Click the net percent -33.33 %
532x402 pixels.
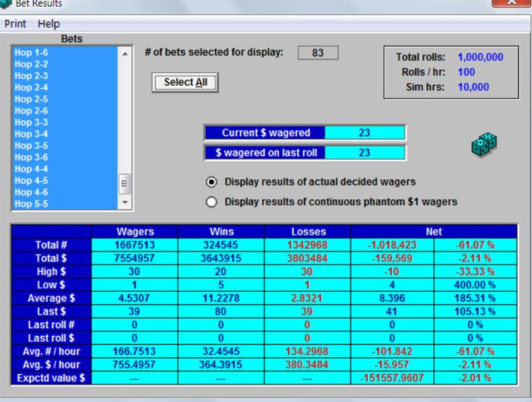(475, 272)
